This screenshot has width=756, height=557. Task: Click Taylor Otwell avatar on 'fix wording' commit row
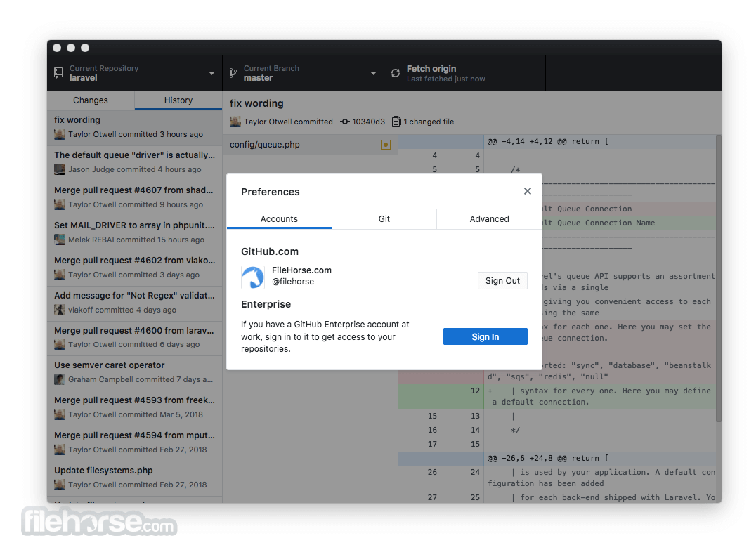(60, 134)
